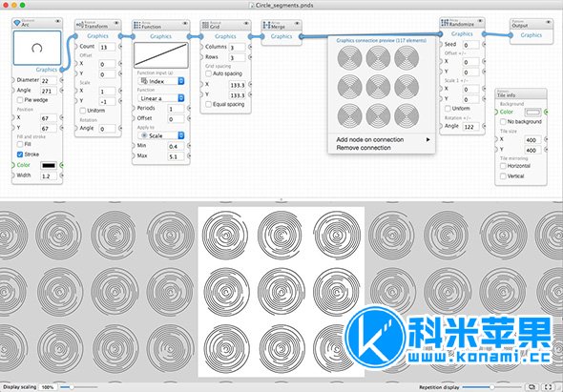The height and width of the screenshot is (392, 563).
Task: Click the Grid node header icon
Action: click(205, 25)
